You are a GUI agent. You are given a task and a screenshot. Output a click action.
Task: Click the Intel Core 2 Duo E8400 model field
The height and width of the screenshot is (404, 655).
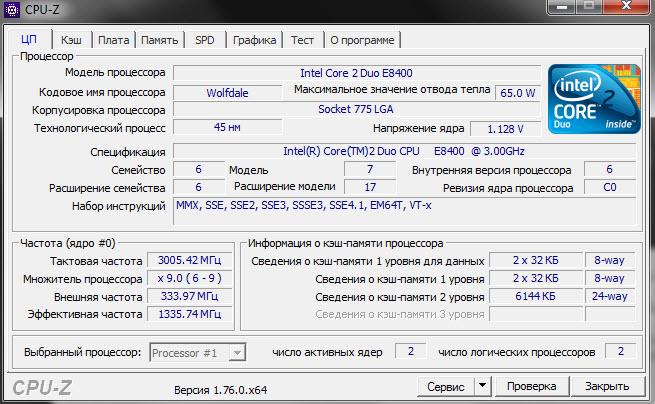pyautogui.click(x=357, y=73)
